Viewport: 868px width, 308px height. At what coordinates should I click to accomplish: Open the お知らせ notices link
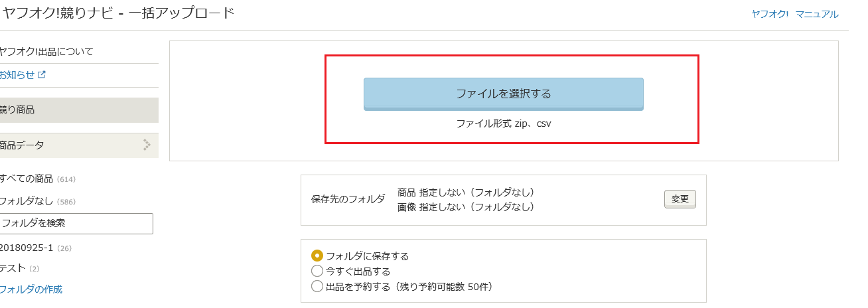(17, 75)
